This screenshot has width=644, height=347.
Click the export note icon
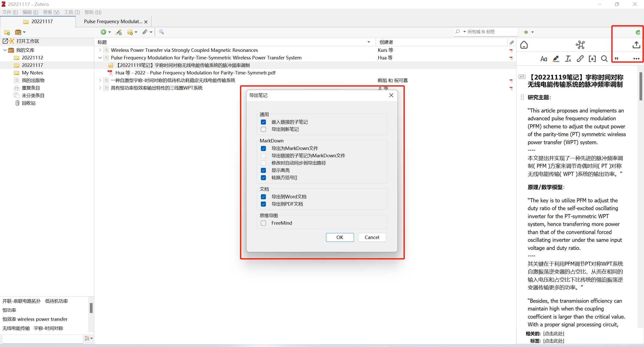point(636,45)
